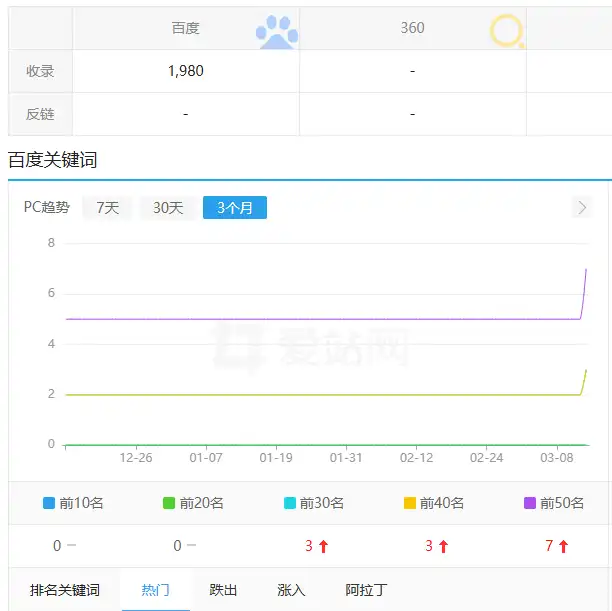612x611 pixels.
Task: Select the 7天 trend range
Action: point(107,208)
